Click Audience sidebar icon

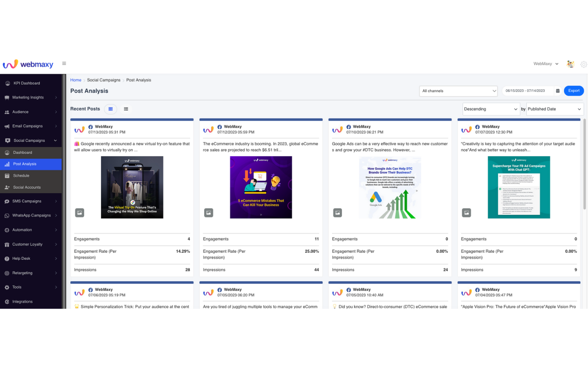[7, 112]
